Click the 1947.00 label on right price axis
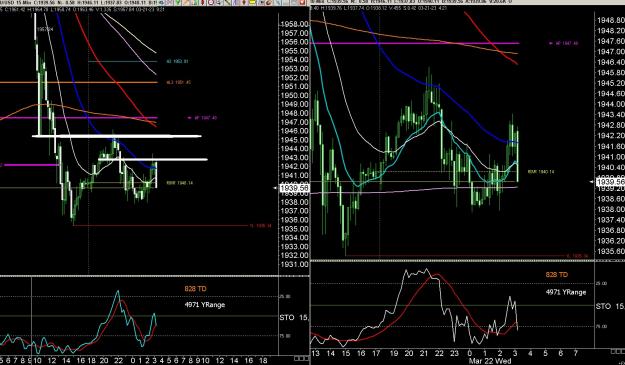Image resolution: width=625 pixels, height=365 pixels. (x=611, y=51)
